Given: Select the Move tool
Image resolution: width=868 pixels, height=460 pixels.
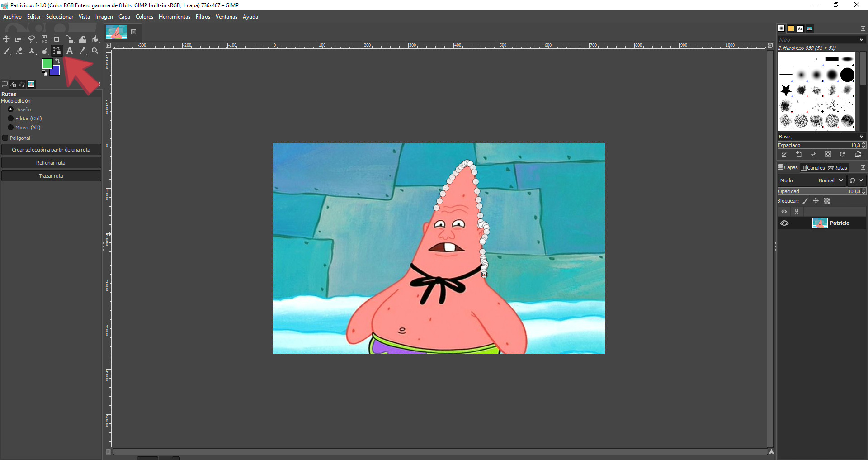Looking at the screenshot, I should pyautogui.click(x=6, y=39).
